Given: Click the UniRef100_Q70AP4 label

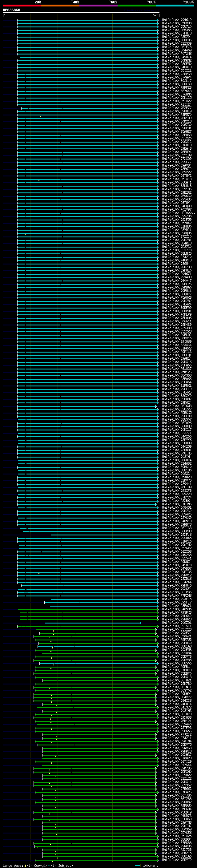Looking at the screenshot, I should click(177, 78).
